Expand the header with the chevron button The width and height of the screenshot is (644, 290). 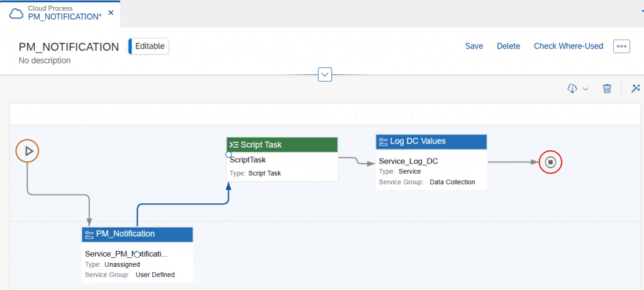click(325, 74)
